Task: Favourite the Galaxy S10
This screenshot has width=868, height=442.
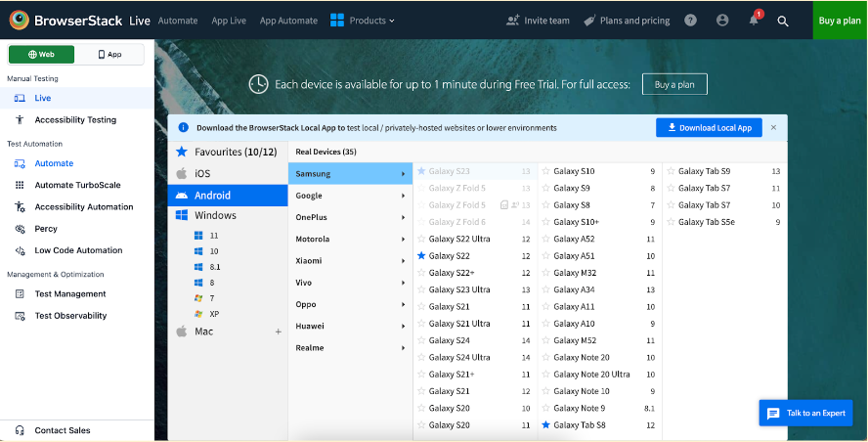Action: tap(545, 171)
